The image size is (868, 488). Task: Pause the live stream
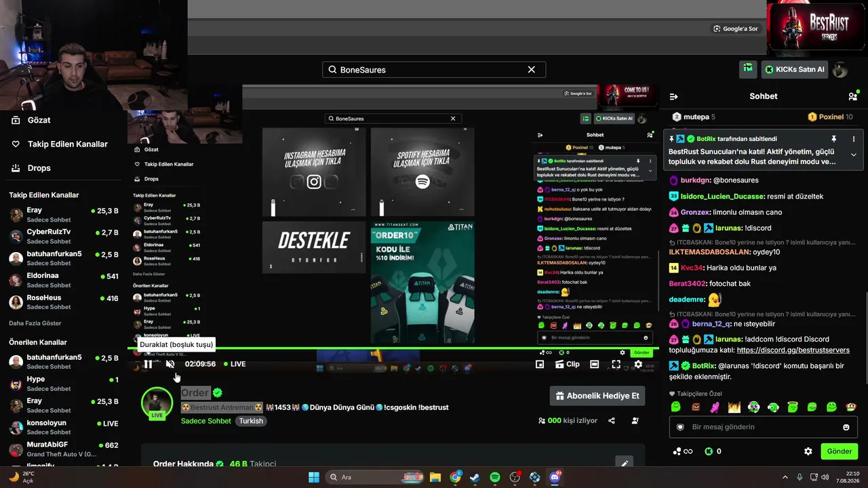point(148,364)
